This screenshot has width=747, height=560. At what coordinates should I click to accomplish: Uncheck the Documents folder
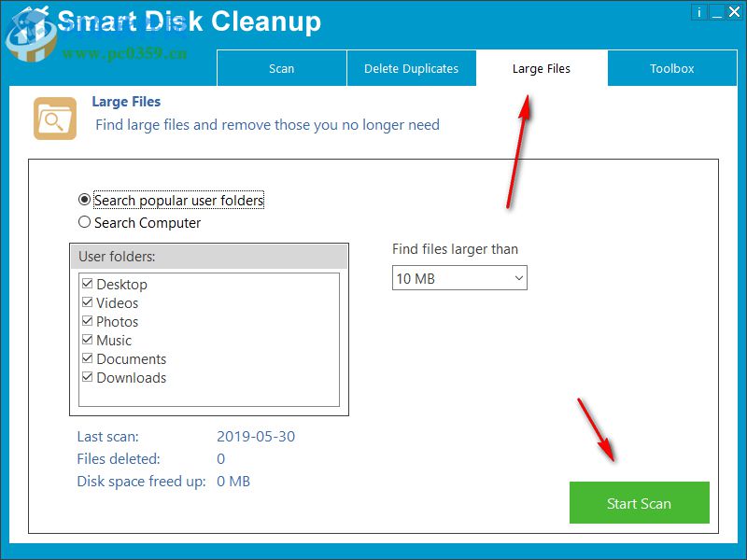(x=88, y=358)
